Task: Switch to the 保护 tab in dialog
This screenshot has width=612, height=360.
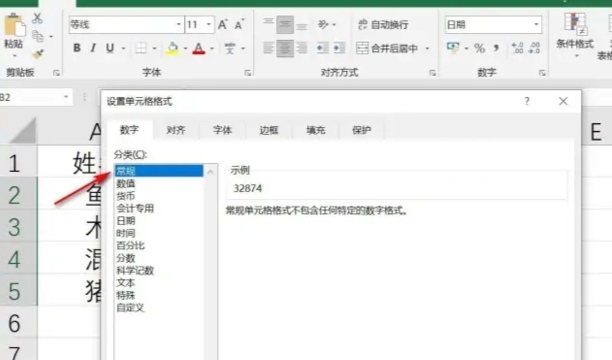Action: coord(361,130)
